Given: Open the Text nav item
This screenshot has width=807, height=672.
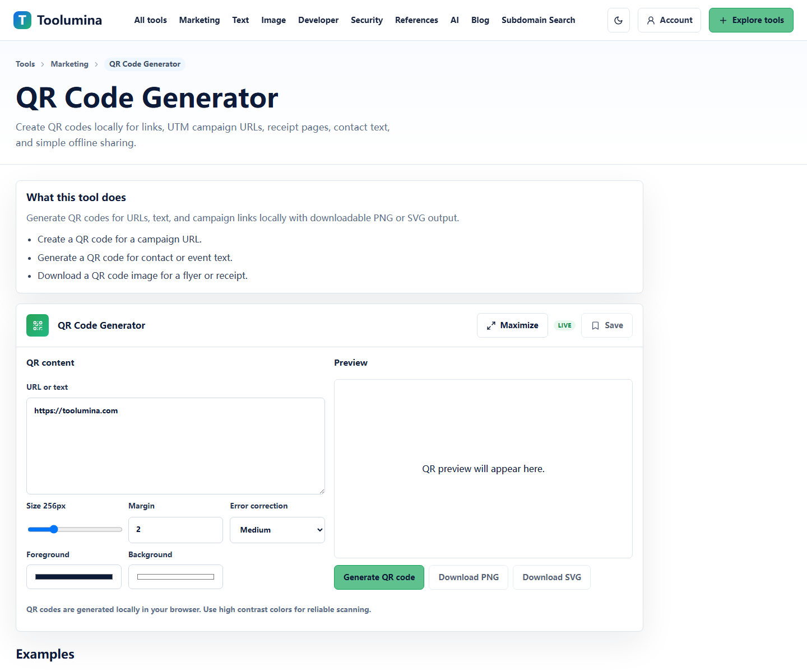Looking at the screenshot, I should (x=240, y=20).
